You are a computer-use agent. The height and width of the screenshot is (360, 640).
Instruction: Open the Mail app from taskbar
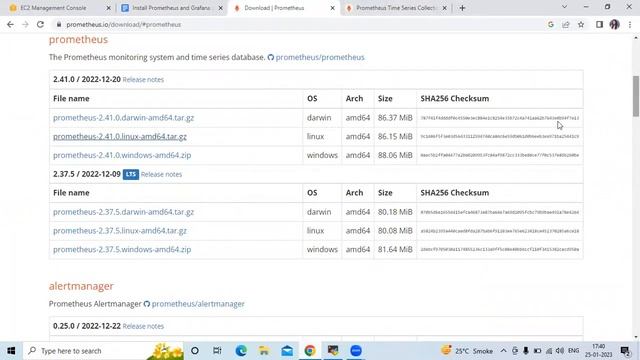click(x=287, y=351)
